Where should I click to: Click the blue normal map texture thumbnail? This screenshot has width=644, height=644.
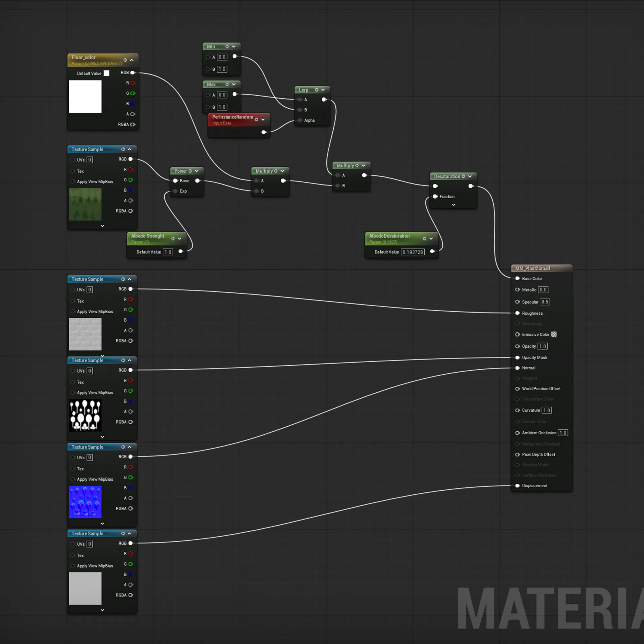point(85,502)
